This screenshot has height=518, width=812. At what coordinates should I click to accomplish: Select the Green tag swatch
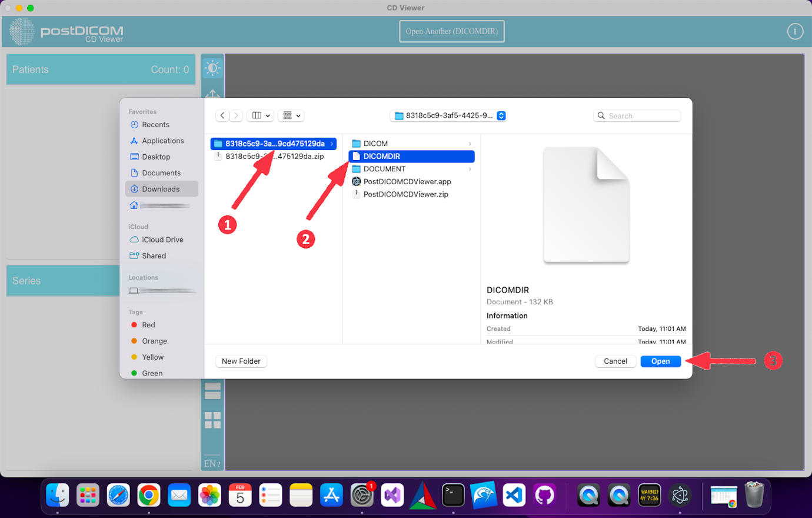point(152,373)
